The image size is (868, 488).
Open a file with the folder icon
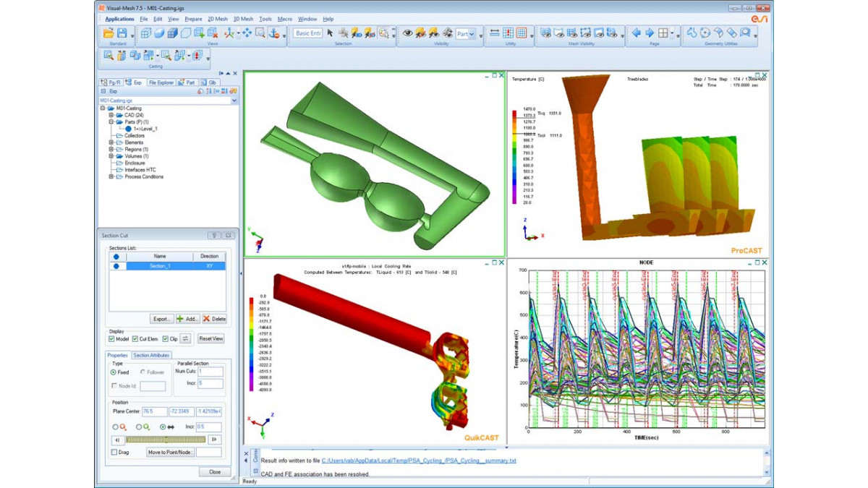click(109, 33)
